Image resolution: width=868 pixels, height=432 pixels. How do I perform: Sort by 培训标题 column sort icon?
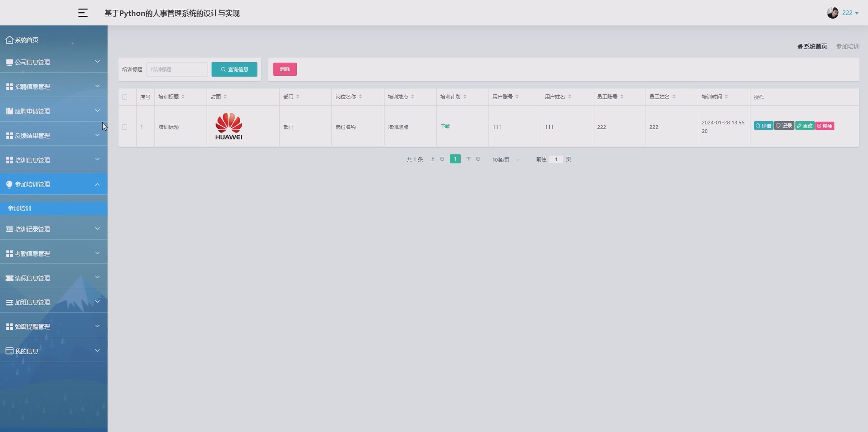[183, 97]
